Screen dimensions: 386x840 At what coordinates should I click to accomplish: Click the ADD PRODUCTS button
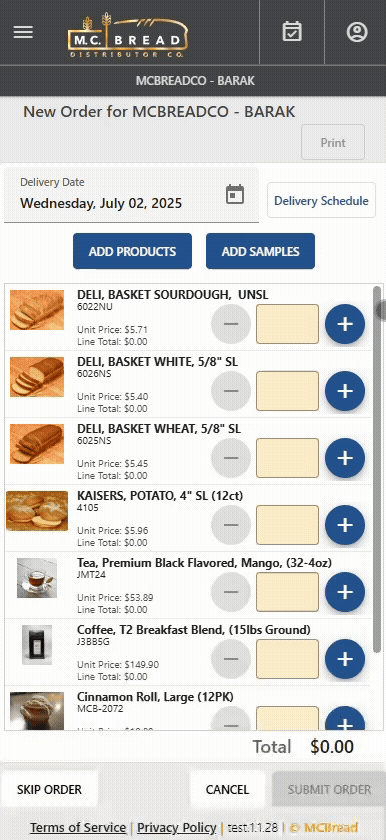point(132,251)
